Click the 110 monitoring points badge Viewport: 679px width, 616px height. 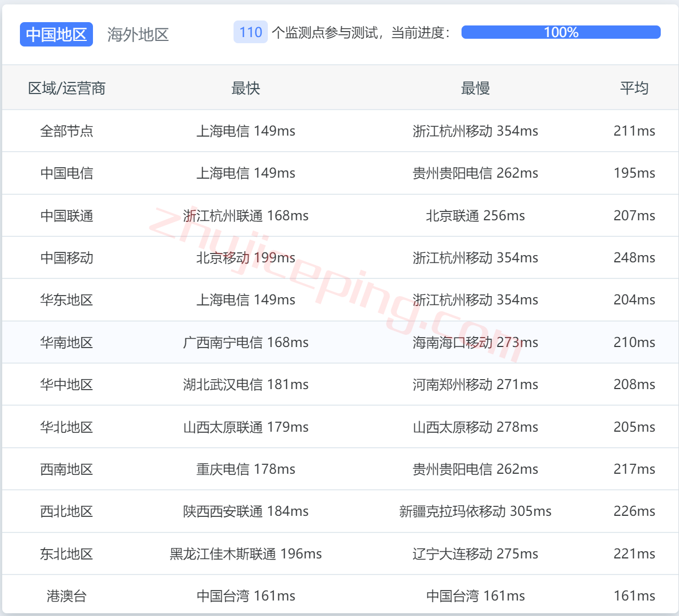[251, 32]
